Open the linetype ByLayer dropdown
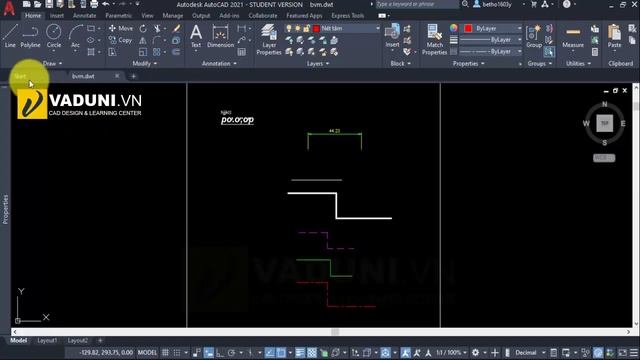This screenshot has height=360, width=640. point(519,51)
